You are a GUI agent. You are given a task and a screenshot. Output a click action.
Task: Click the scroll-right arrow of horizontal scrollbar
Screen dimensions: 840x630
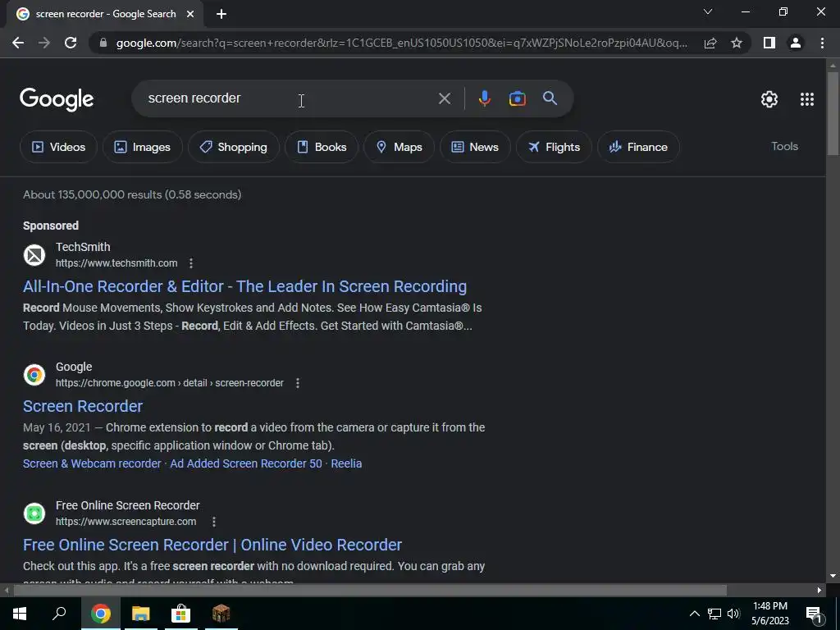click(x=819, y=591)
